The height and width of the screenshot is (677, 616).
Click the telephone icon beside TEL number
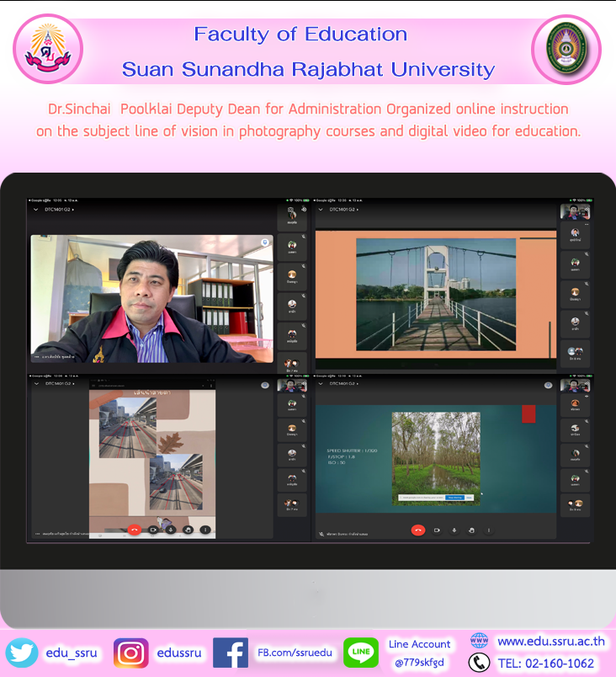pyautogui.click(x=479, y=664)
